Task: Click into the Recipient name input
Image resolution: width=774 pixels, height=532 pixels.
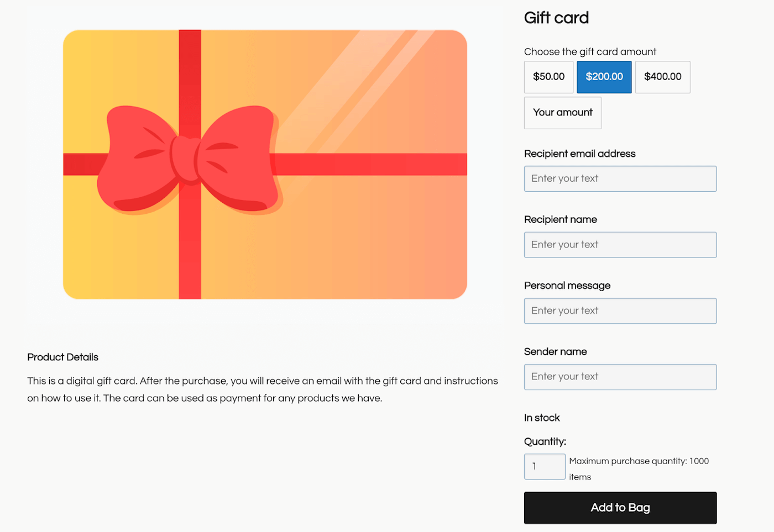Action: 620,245
